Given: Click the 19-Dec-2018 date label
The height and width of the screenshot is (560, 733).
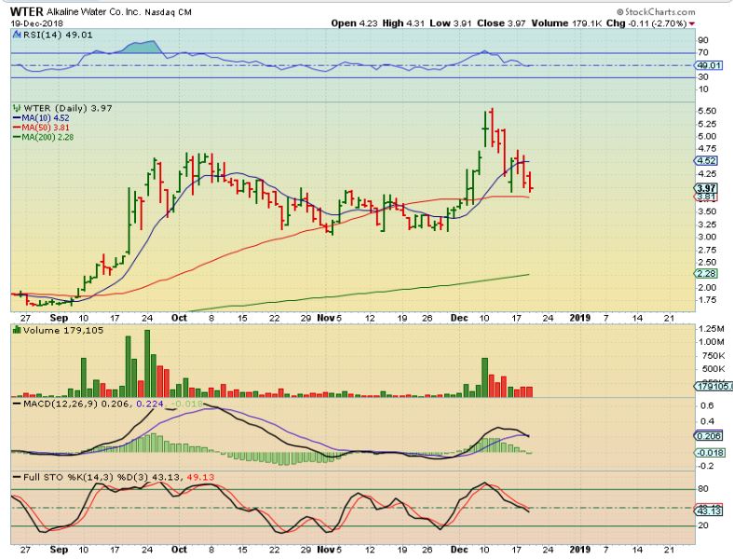Looking at the screenshot, I should pyautogui.click(x=36, y=23).
